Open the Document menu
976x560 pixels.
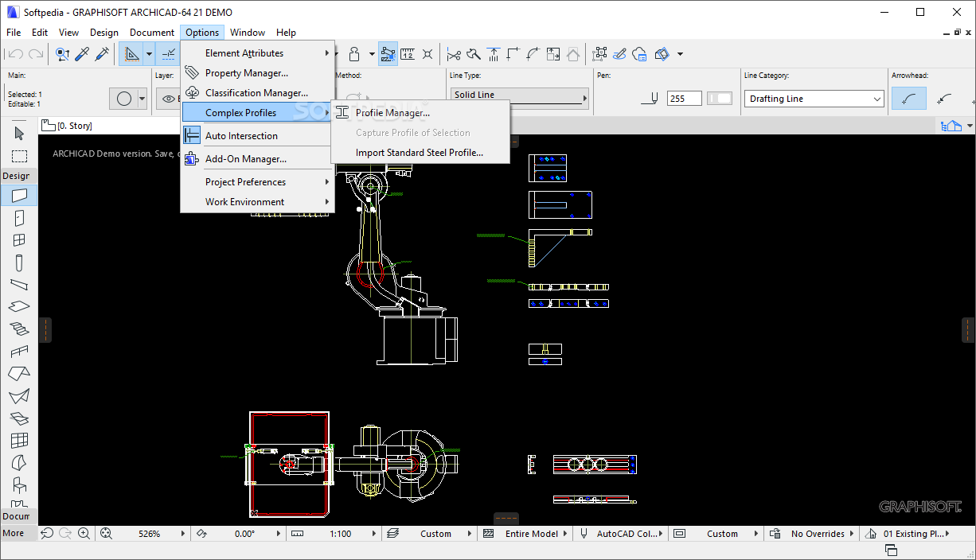click(x=152, y=33)
